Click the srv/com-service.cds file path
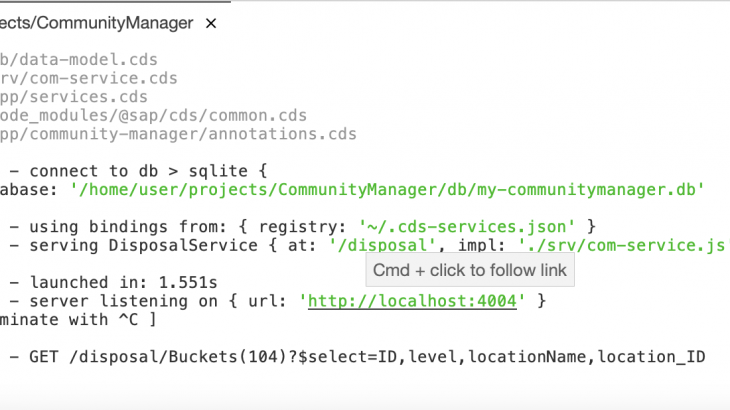Image resolution: width=730 pixels, height=410 pixels. pos(88,78)
